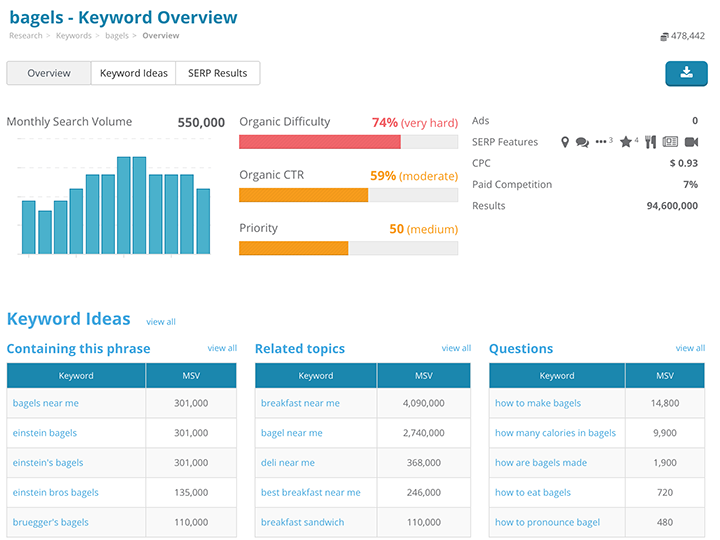This screenshot has width=720, height=540.
Task: Click the three-dots SERP feature icon
Action: click(x=601, y=142)
